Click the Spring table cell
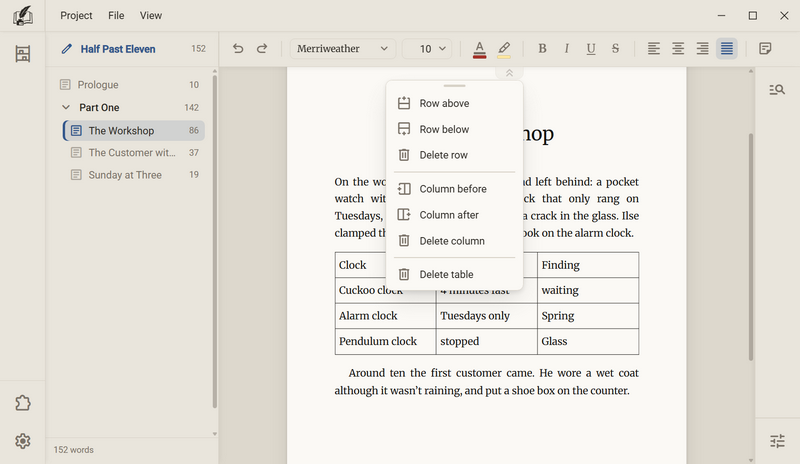800x464 pixels. (x=588, y=316)
